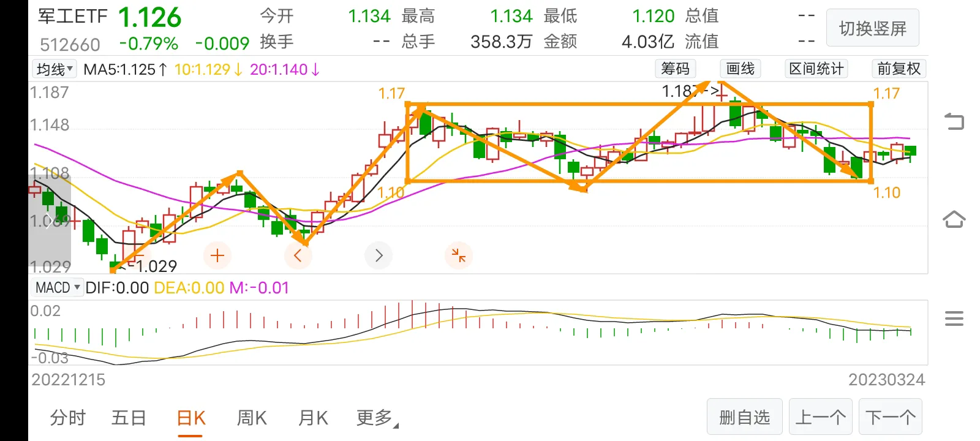
Task: Tap the stock code 512660
Action: point(70,44)
